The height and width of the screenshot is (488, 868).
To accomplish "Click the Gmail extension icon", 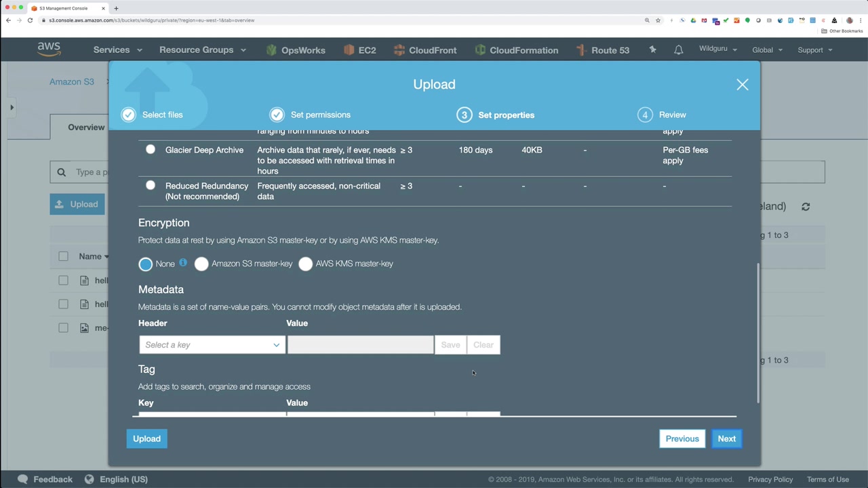I will click(704, 20).
